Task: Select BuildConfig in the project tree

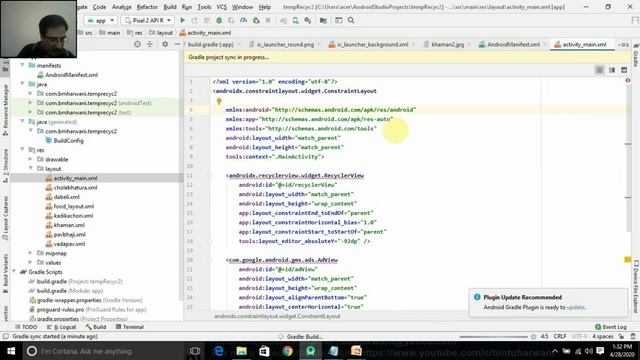Action: [x=64, y=140]
